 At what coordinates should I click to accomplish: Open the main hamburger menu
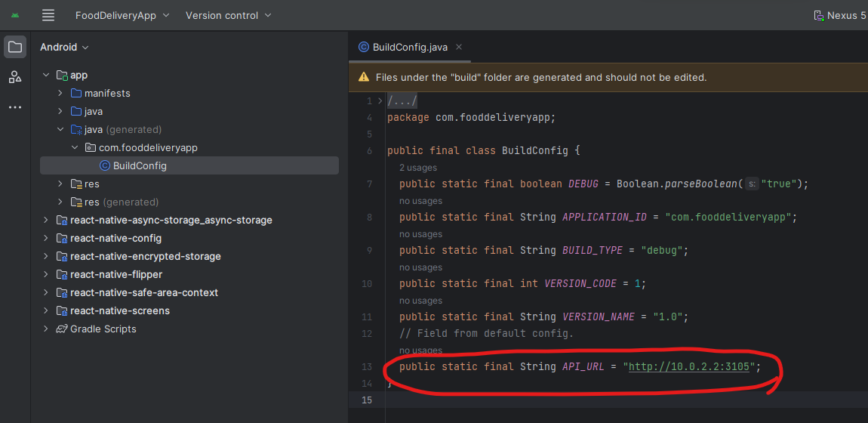(48, 15)
